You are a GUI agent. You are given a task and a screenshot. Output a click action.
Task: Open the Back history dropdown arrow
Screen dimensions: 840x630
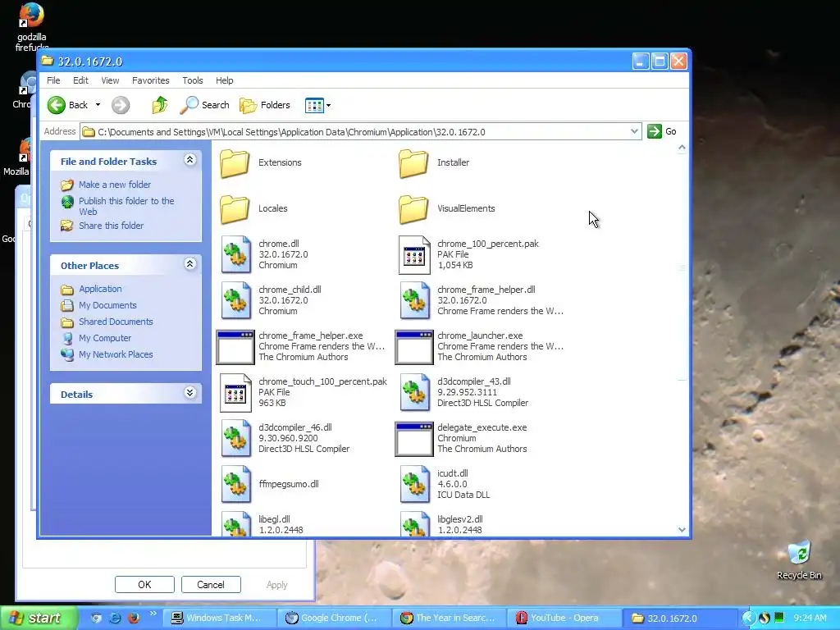(x=98, y=105)
